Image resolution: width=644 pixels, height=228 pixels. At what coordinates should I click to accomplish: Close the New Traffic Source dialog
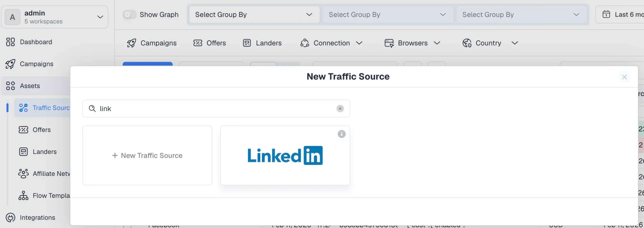coord(624,77)
